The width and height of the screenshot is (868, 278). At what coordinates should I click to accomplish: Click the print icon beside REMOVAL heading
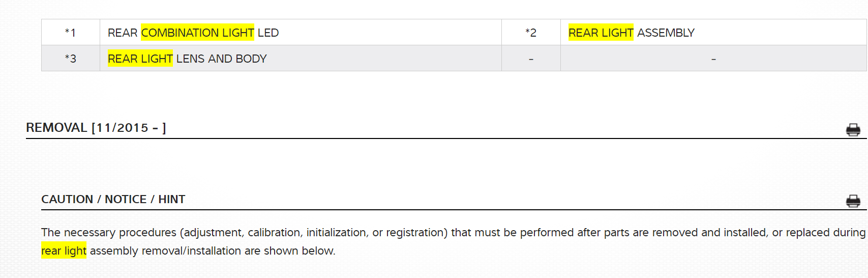coord(853,130)
